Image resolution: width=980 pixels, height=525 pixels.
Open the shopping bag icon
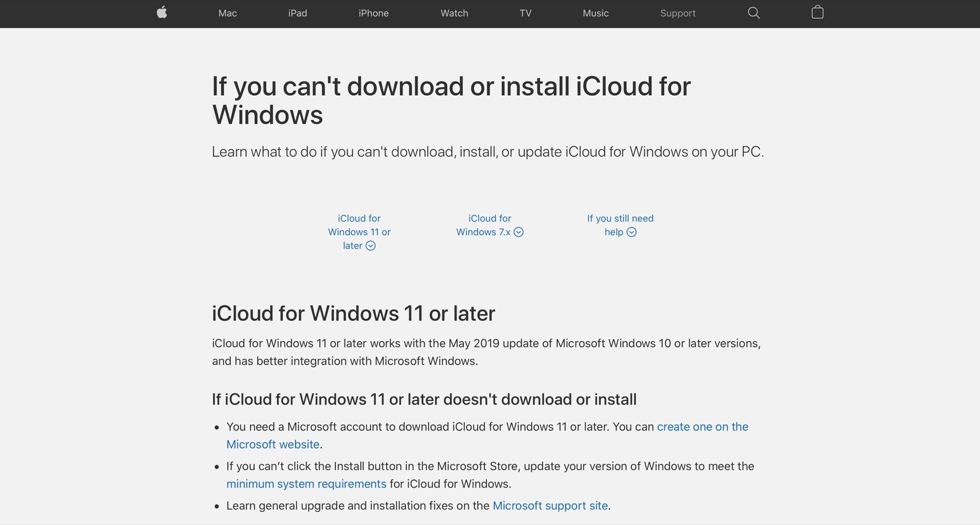tap(817, 12)
